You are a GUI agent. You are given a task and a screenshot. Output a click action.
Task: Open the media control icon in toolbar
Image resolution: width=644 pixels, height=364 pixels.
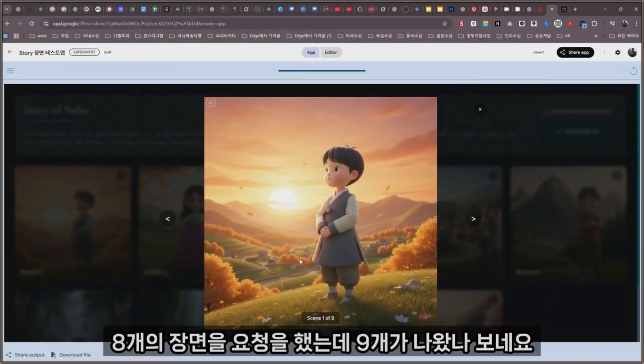[x=612, y=23]
